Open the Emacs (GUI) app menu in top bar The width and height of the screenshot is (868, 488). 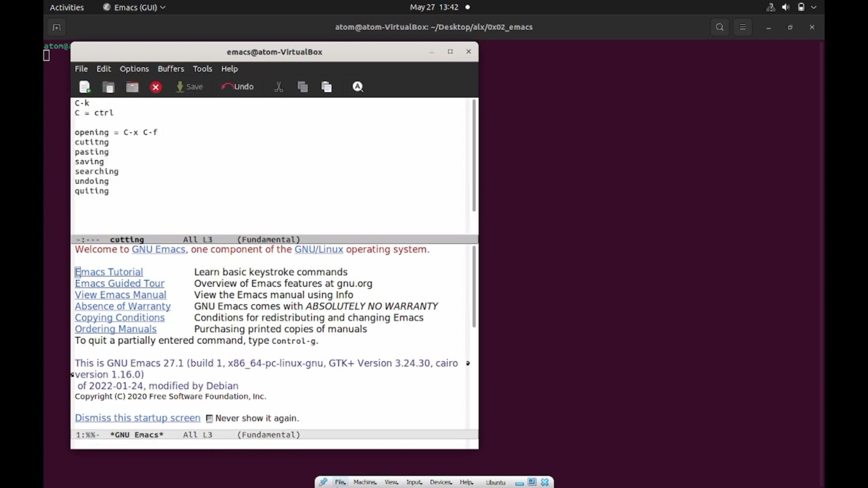tap(134, 7)
